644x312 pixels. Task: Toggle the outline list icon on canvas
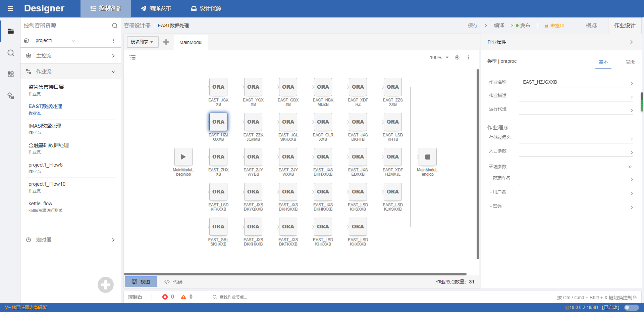click(x=132, y=57)
